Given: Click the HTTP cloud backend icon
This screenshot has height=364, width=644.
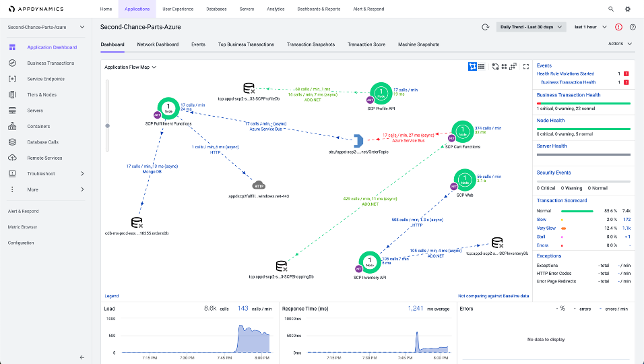Looking at the screenshot, I should tap(258, 185).
